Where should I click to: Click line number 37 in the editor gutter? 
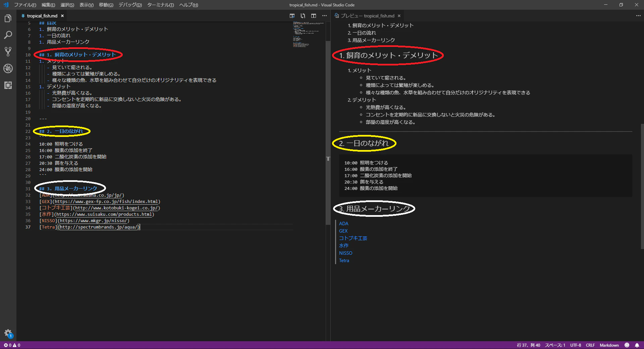click(x=28, y=227)
